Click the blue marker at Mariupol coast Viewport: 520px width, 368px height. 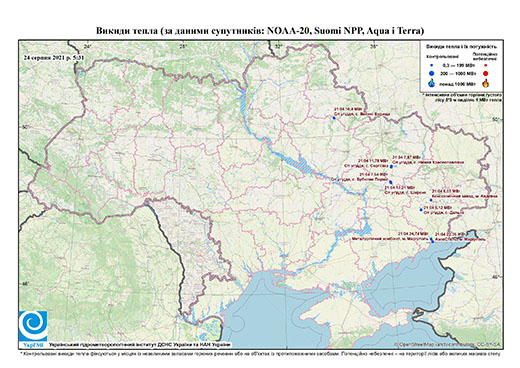[432, 241]
